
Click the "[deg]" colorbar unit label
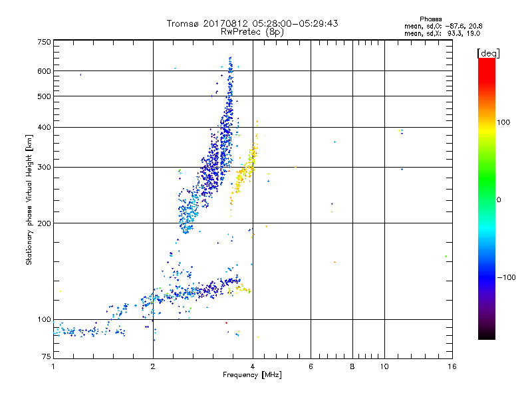[488, 53]
